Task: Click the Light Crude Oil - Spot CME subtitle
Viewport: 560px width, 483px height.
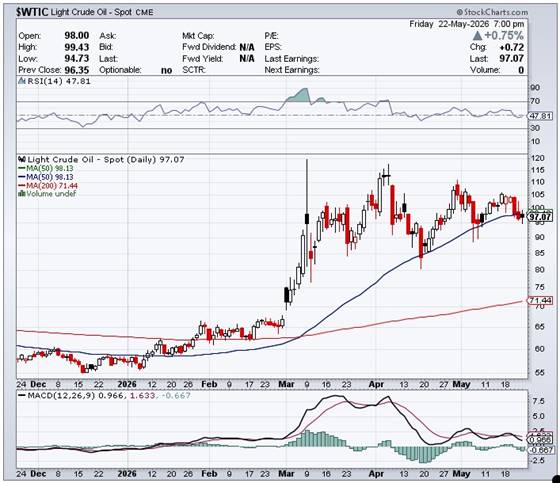Action: (102, 12)
